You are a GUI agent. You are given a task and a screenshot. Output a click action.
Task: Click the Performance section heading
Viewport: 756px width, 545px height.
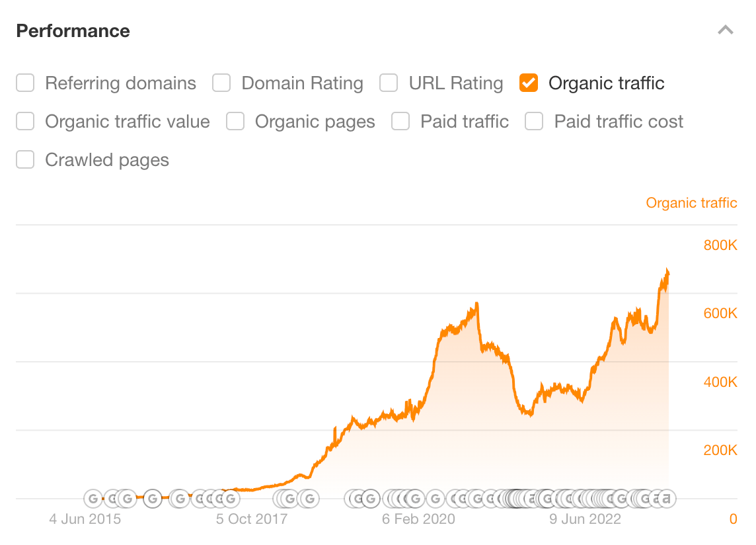73,30
